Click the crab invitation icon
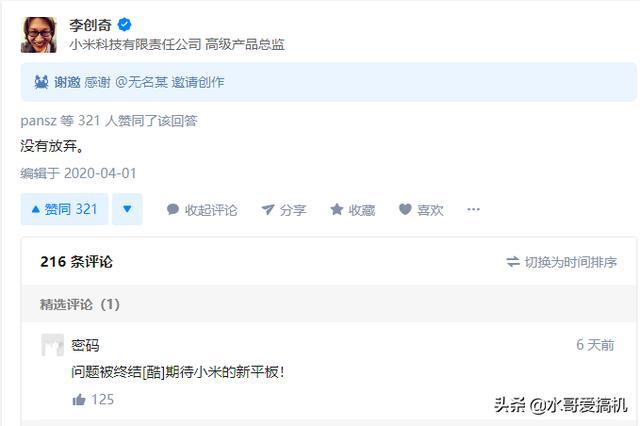The height and width of the screenshot is (426, 640). click(42, 82)
